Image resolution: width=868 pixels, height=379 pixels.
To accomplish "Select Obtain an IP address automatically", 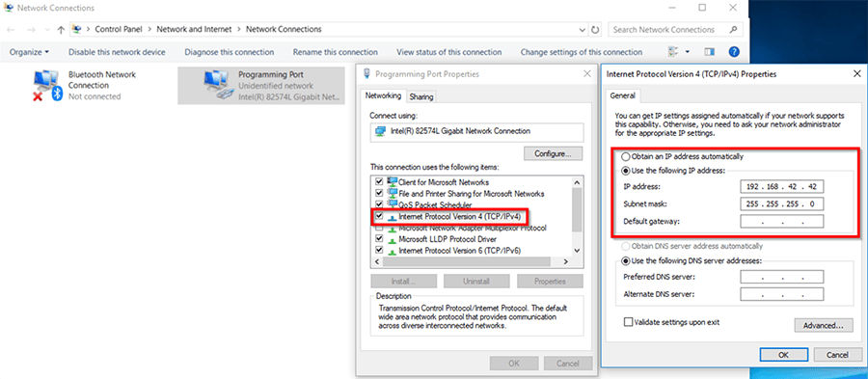I will tap(626, 156).
